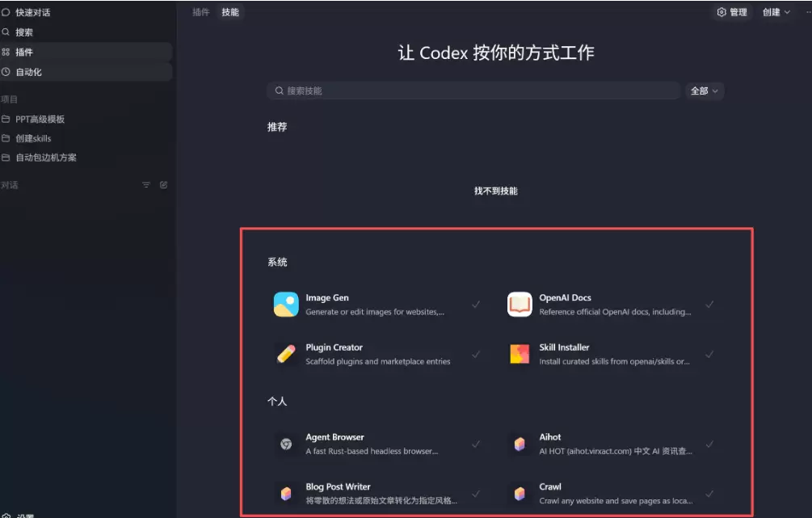
Task: Open the Blog Post Writer skill title
Action: 338,487
